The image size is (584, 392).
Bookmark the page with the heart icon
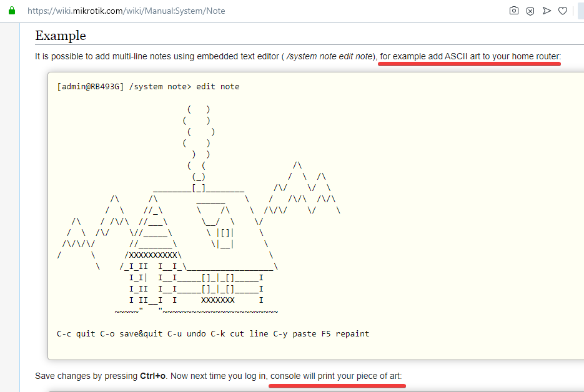(562, 11)
